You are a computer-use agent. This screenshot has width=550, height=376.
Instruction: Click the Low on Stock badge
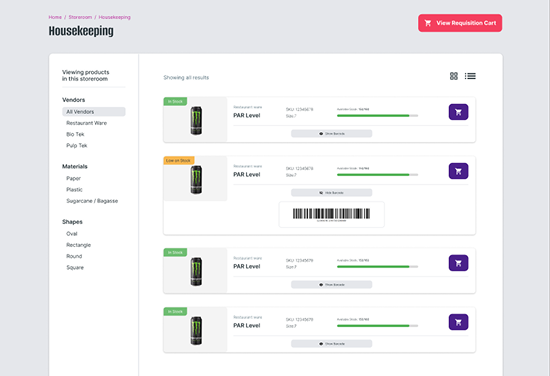pos(179,160)
